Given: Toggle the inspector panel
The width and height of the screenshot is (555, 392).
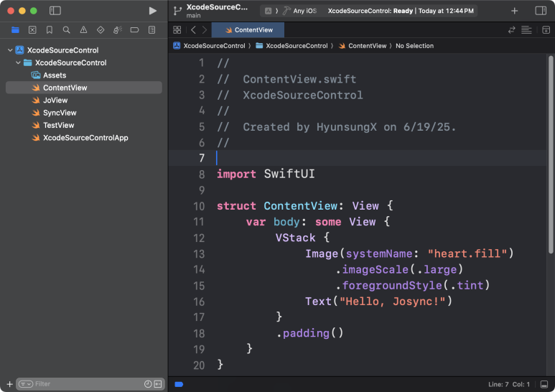Looking at the screenshot, I should 541,11.
